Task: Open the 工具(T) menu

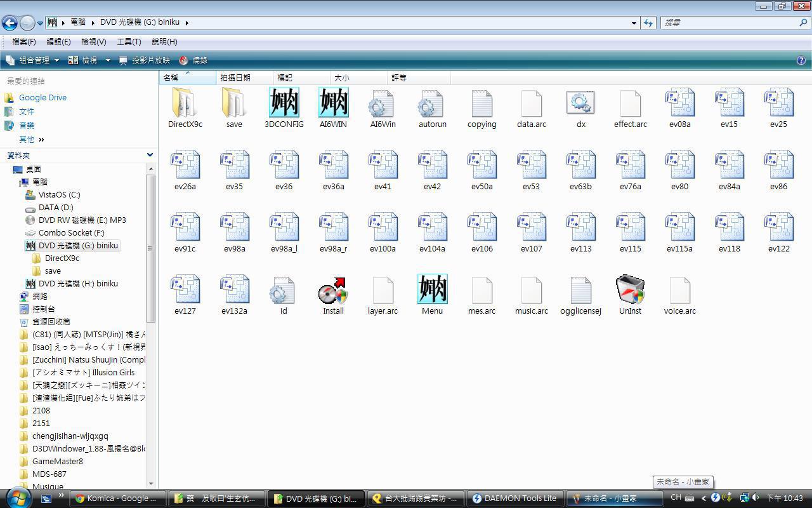Action: click(129, 41)
